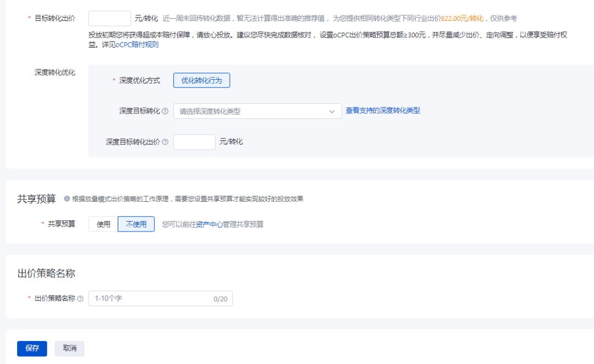
Task: Click the orange 822.00元/转化 suggested bid
Action: coord(461,19)
